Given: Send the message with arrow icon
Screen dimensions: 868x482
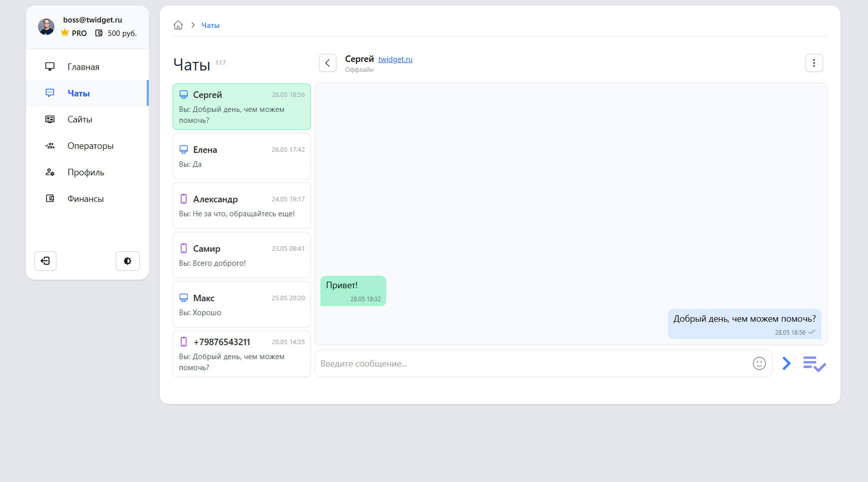Looking at the screenshot, I should pyautogui.click(x=787, y=364).
